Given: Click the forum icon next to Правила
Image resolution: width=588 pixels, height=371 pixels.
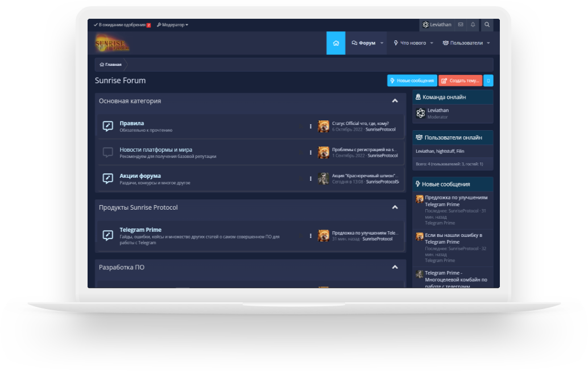Looking at the screenshot, I should tap(107, 126).
